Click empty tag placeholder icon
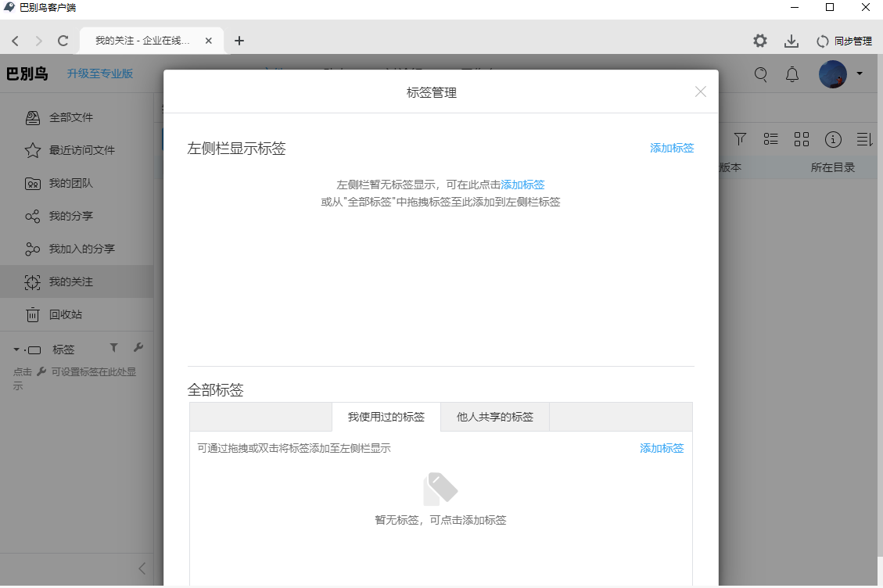 coord(440,489)
